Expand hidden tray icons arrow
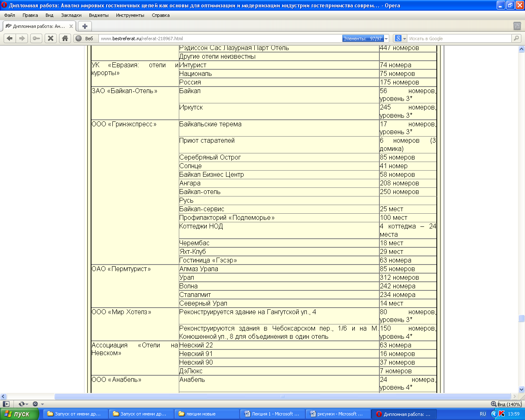 point(494,414)
